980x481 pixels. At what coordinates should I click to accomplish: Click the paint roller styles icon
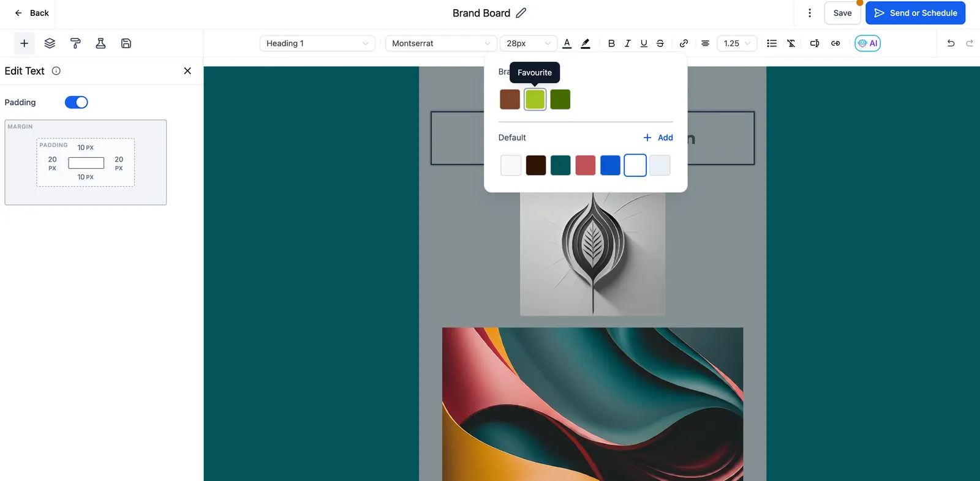point(75,43)
